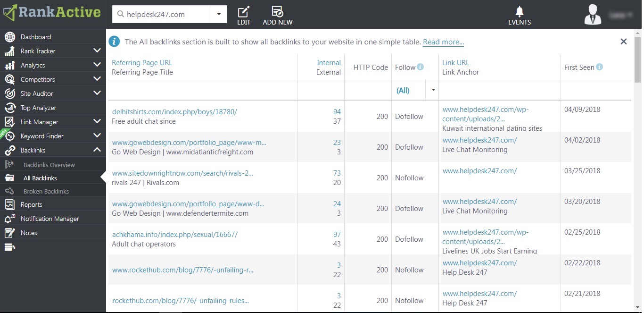Screen dimensions: 644x313
Task: Click the 'Kuwait international dating sites' anchor text
Action: [x=492, y=128]
